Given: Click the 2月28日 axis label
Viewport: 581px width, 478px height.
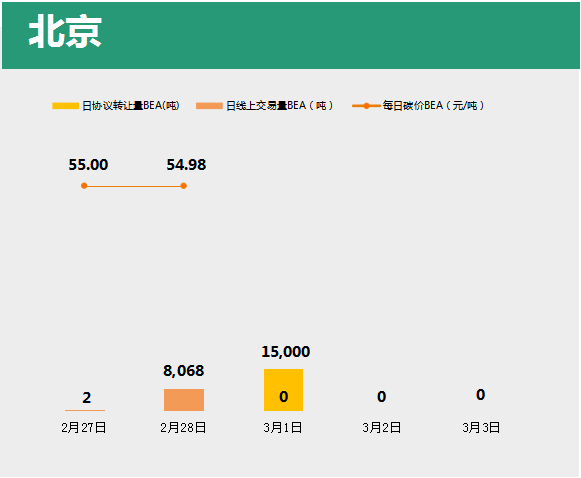Looking at the screenshot, I should [183, 428].
